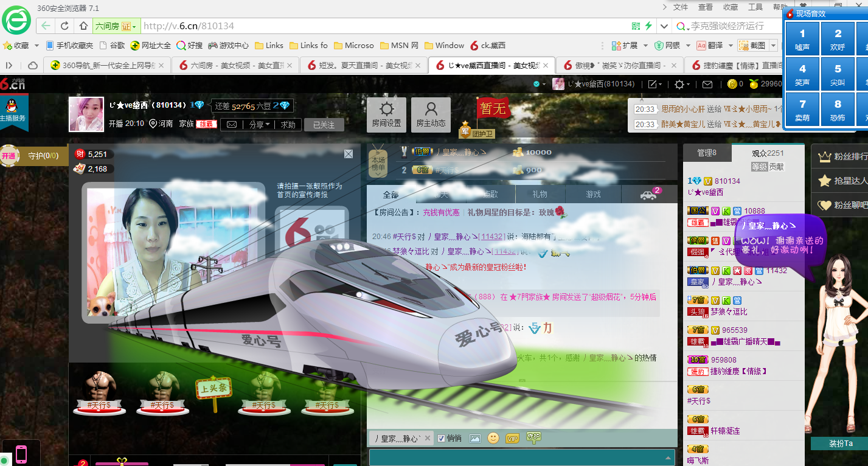
Task: Open the 翻译 dropdown
Action: pos(713,46)
